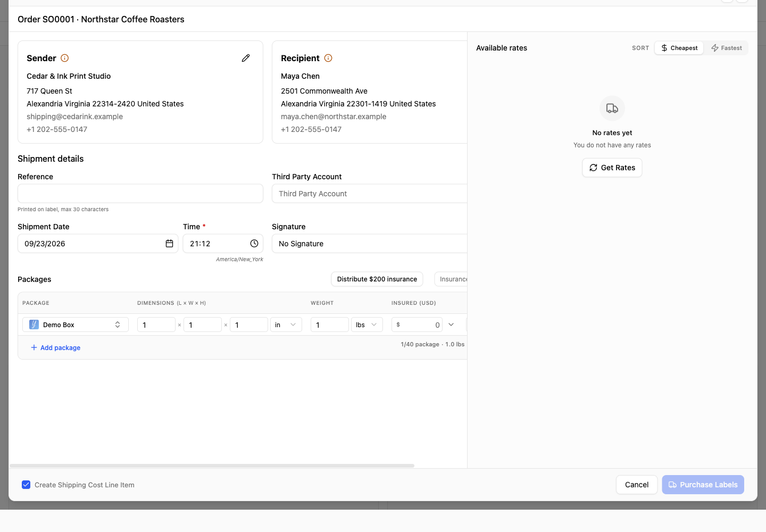Open the Sender info icon
This screenshot has width=766, height=532.
65,58
